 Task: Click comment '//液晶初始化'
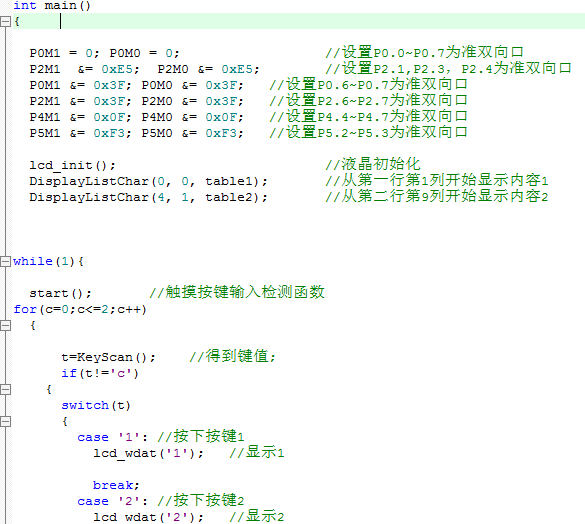click(373, 165)
